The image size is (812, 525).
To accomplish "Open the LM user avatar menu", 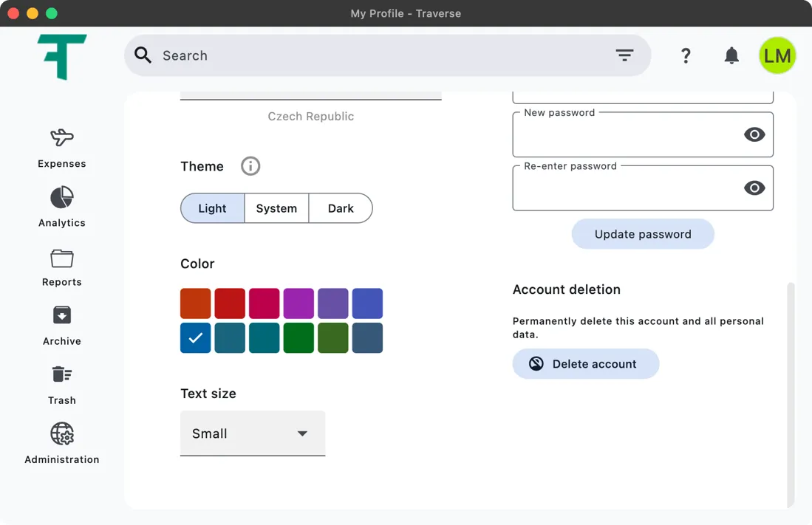I will click(x=777, y=55).
